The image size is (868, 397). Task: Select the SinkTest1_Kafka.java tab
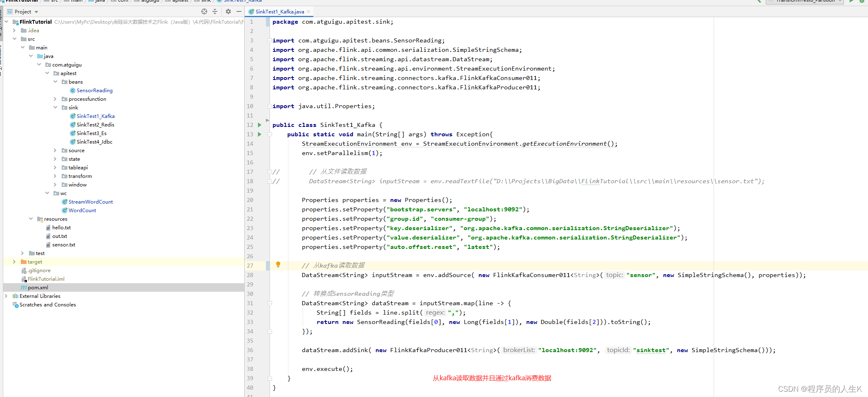(x=279, y=12)
